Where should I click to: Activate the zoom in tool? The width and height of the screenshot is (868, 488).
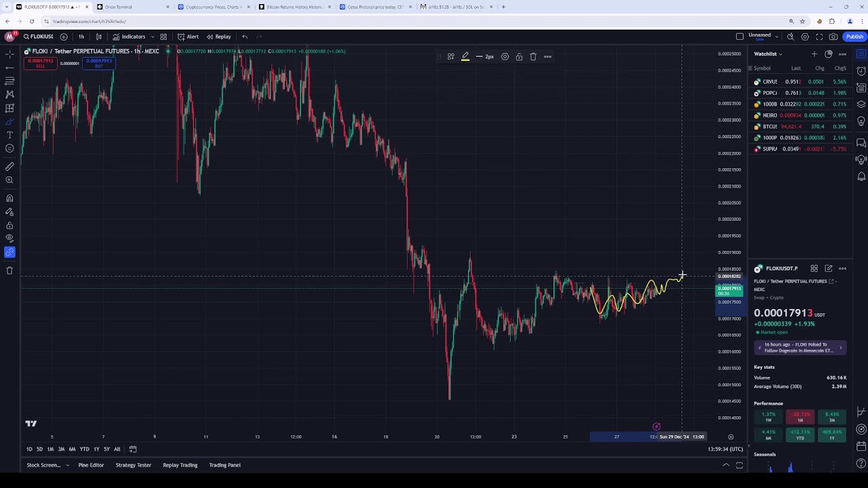[9, 180]
